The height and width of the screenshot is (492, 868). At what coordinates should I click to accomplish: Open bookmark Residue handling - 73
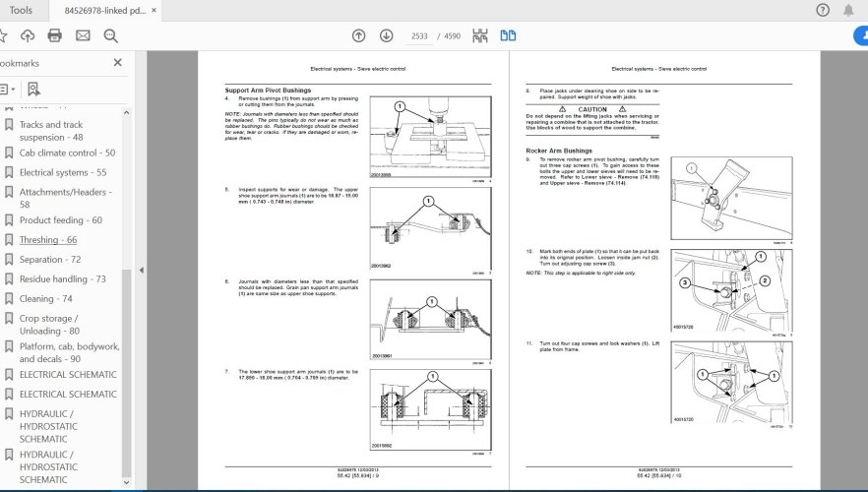63,278
